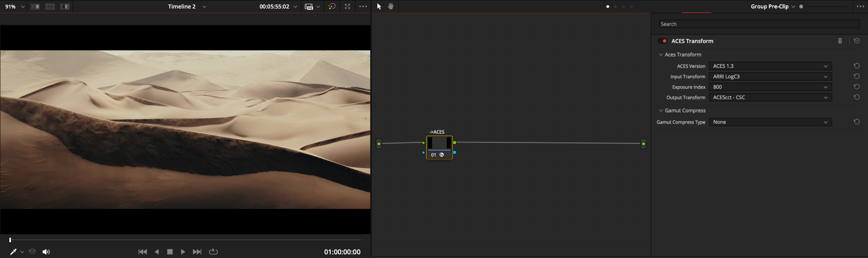The image size is (868, 258).
Task: Click node 01 green RGB input triangle
Action: click(x=424, y=143)
